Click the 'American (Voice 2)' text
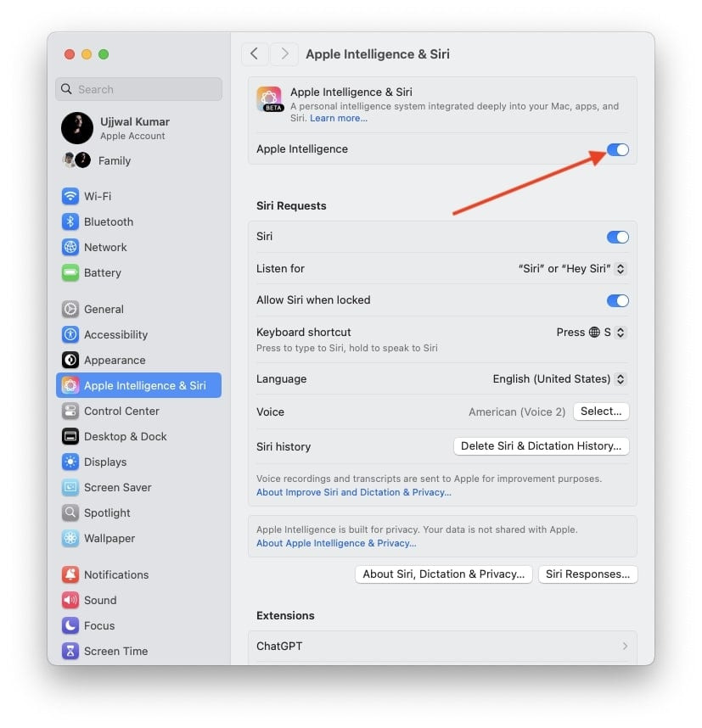Image resolution: width=702 pixels, height=728 pixels. 517,412
